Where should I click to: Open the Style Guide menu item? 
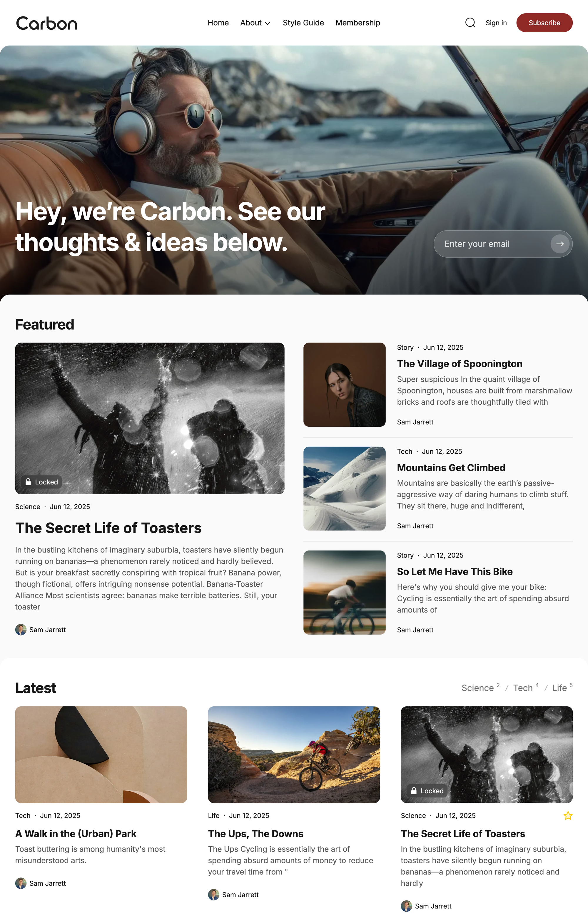coord(303,23)
